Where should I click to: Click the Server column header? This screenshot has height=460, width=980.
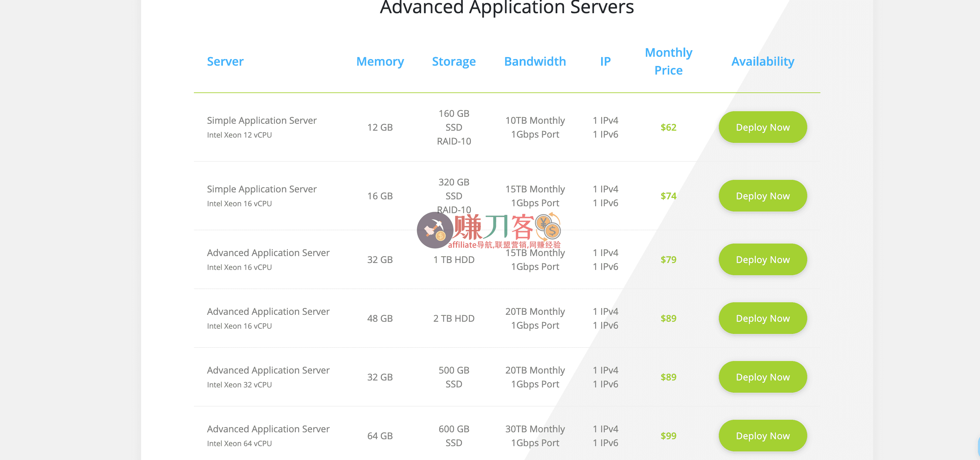(x=225, y=61)
